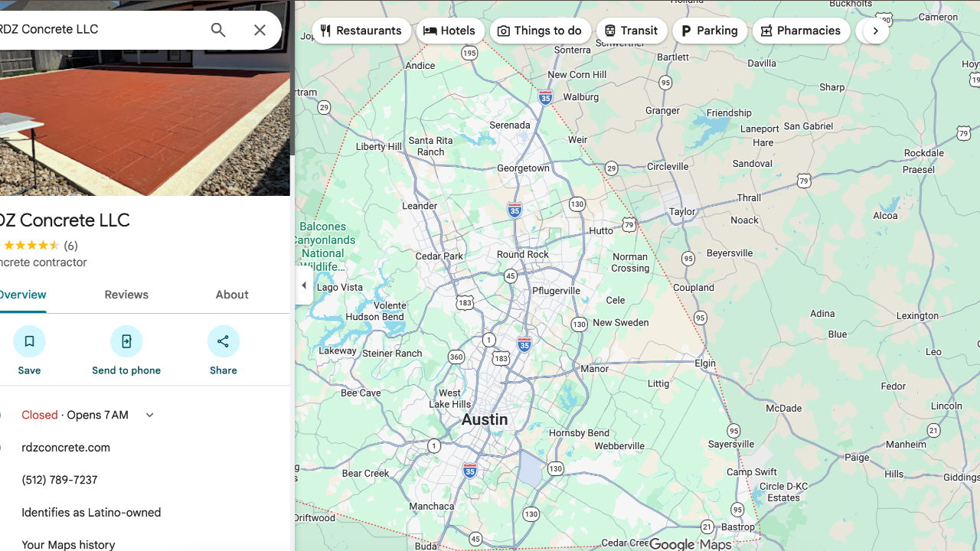Switch to the Reviews tab
980x551 pixels.
[x=126, y=295]
